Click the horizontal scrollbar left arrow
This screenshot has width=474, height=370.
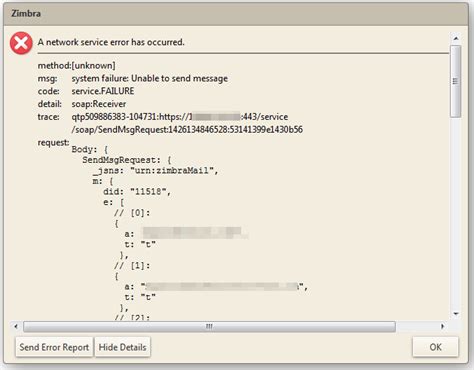[x=16, y=326]
